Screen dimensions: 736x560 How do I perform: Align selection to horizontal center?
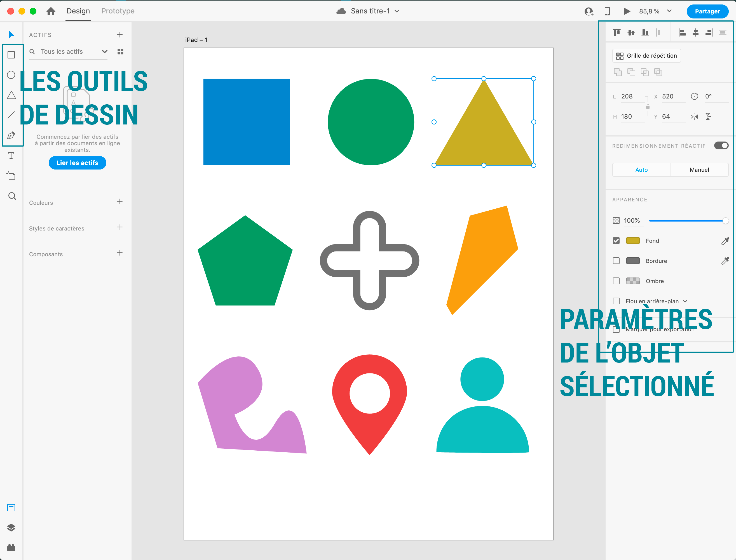click(696, 33)
